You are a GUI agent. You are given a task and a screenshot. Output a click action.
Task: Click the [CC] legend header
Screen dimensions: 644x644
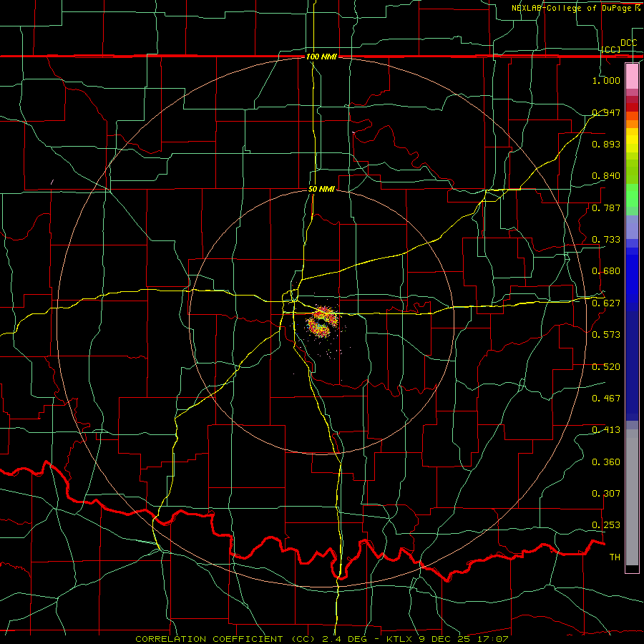(x=611, y=49)
